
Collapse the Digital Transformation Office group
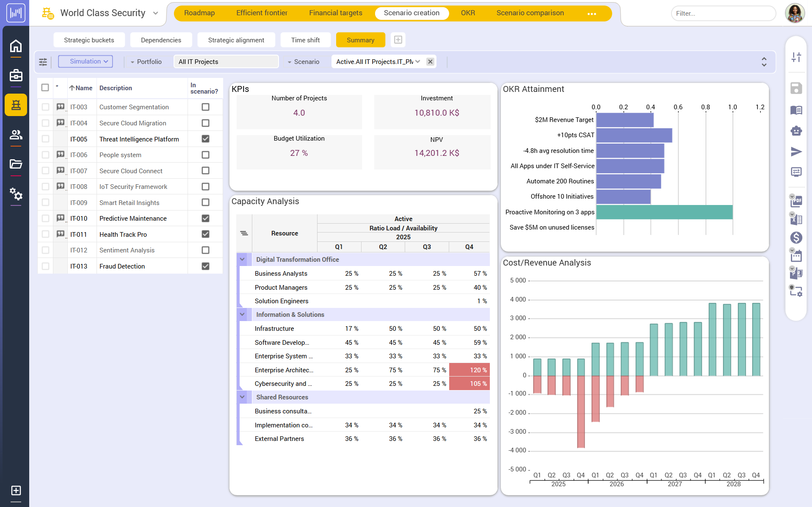tap(243, 259)
